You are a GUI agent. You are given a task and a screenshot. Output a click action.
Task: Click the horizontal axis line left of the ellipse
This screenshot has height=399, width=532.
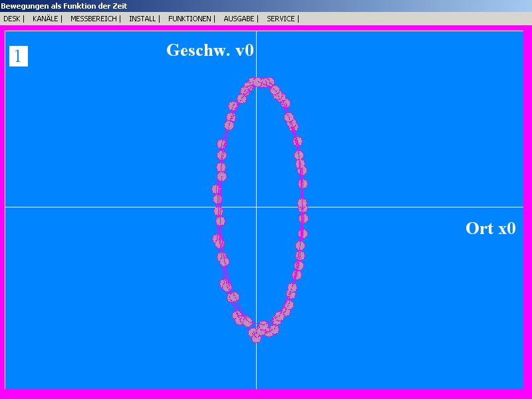pyautogui.click(x=106, y=207)
